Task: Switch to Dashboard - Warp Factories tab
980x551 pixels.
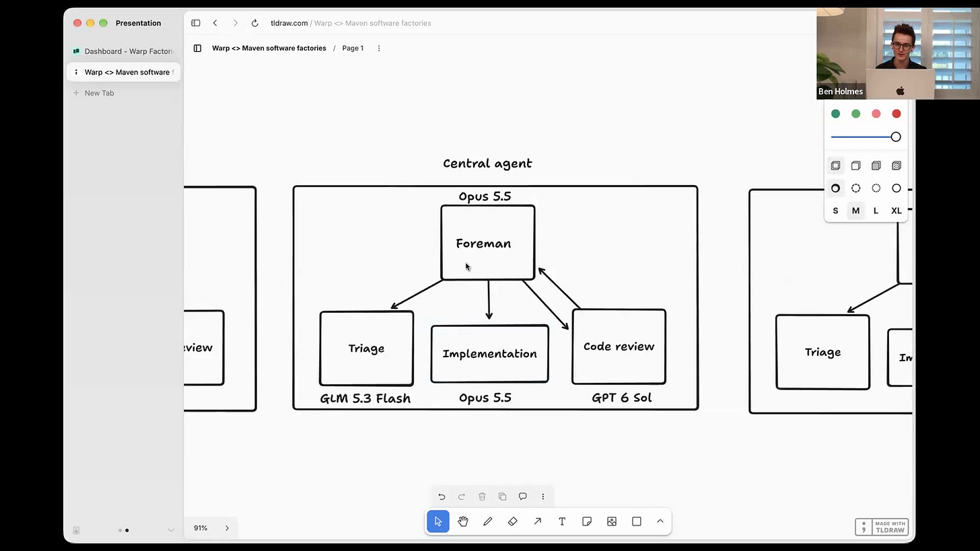Action: (x=124, y=51)
